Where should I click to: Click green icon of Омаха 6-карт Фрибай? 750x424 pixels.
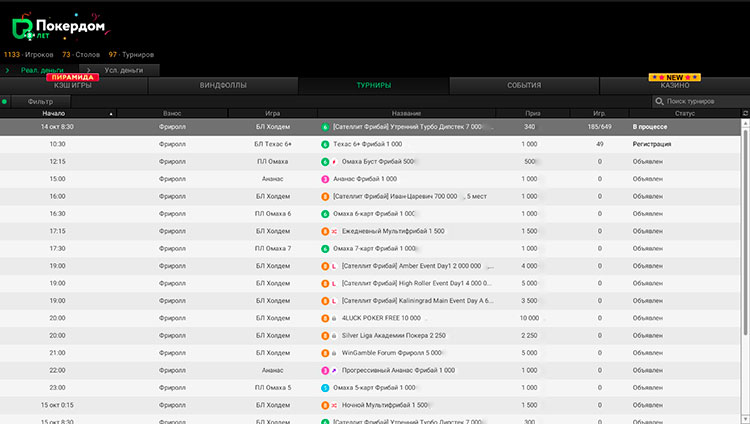(x=325, y=214)
